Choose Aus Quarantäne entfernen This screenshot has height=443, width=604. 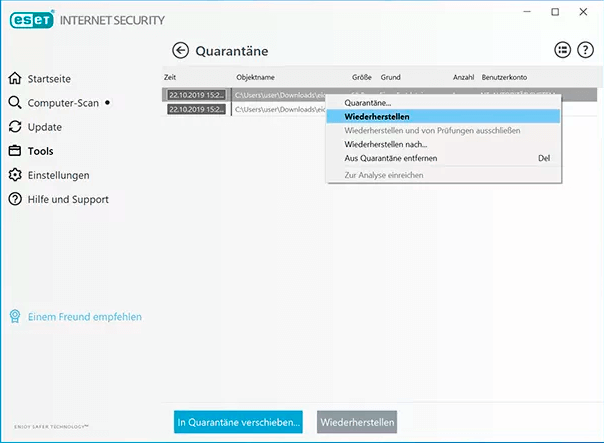[x=443, y=158]
